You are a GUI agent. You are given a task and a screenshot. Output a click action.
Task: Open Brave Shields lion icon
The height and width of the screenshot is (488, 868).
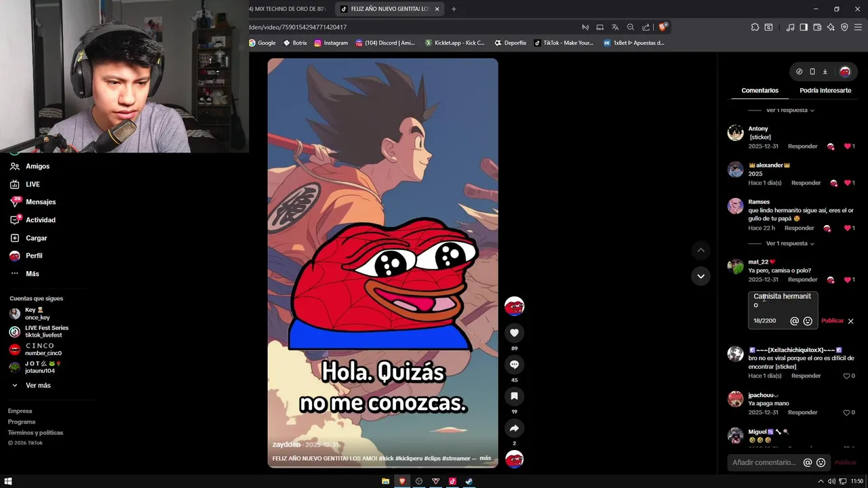pyautogui.click(x=663, y=27)
